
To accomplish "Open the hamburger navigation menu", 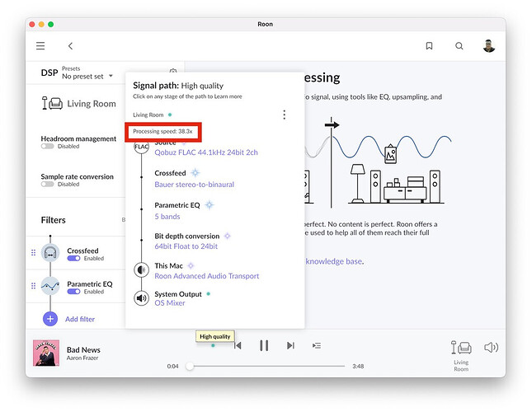I will click(x=40, y=46).
